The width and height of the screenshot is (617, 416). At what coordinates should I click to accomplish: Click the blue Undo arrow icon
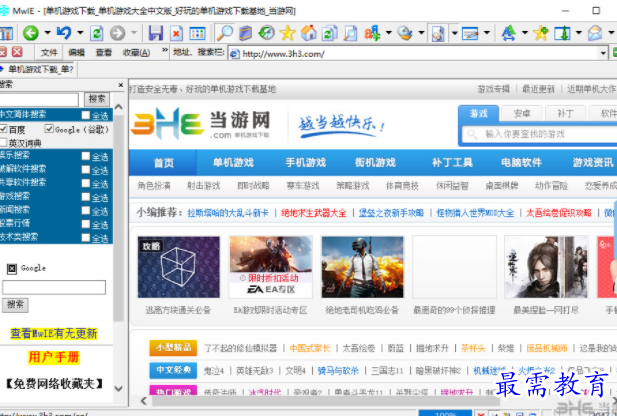[64, 33]
